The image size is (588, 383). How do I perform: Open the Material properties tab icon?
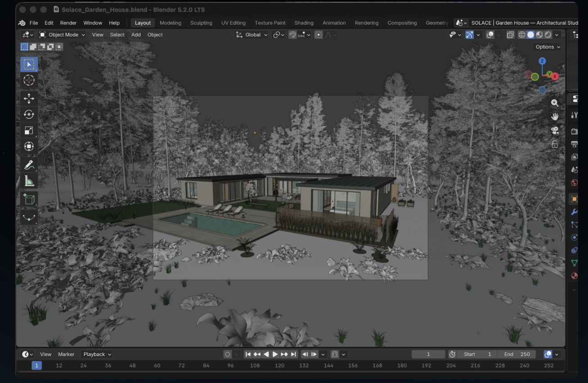(574, 276)
